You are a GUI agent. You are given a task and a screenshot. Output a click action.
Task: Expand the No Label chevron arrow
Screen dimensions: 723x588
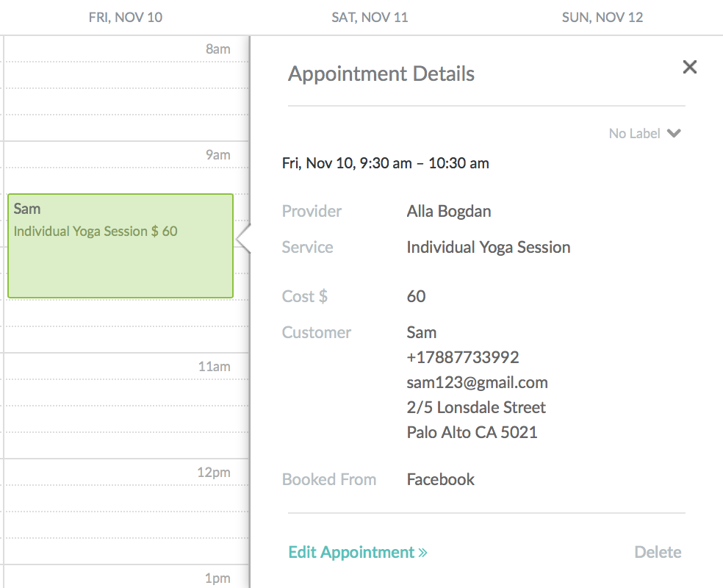[674, 133]
